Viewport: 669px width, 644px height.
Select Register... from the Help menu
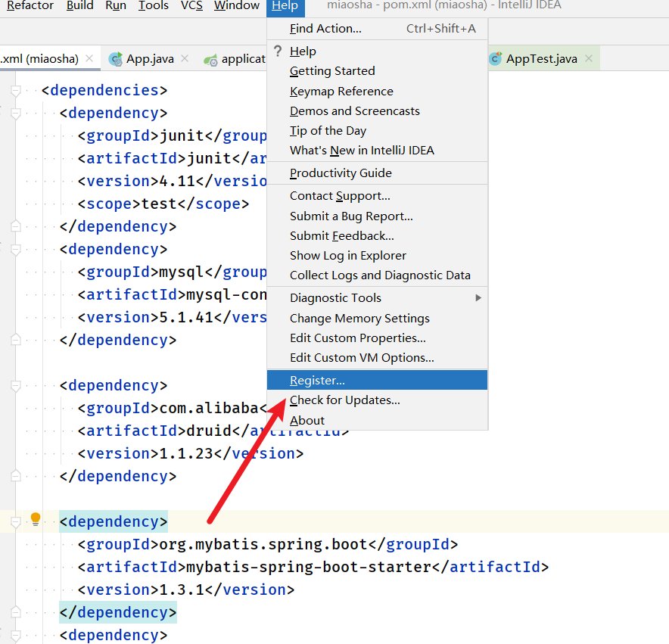[317, 380]
